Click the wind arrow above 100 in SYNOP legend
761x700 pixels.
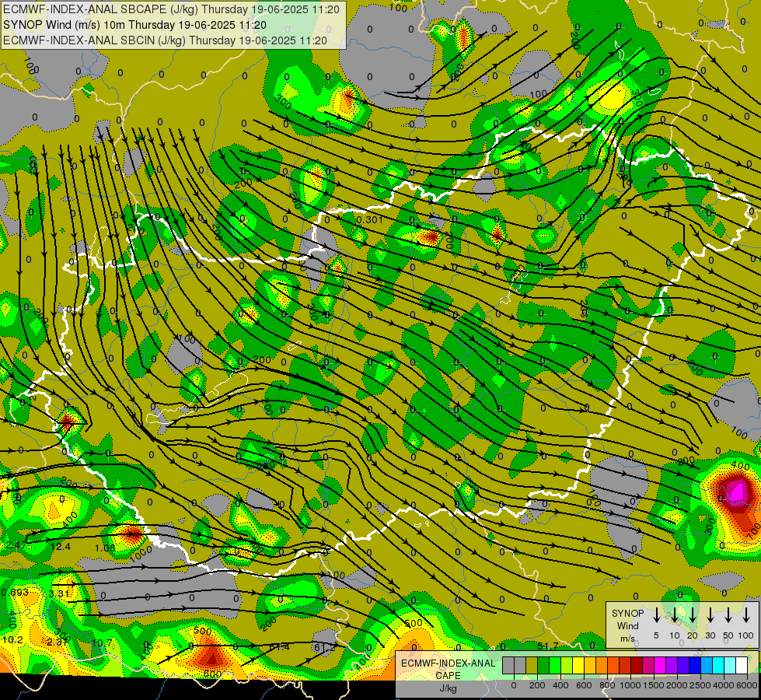click(746, 615)
